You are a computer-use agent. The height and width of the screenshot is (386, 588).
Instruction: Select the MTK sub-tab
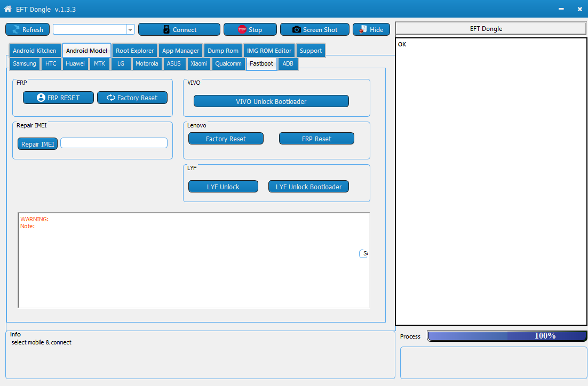coord(99,63)
